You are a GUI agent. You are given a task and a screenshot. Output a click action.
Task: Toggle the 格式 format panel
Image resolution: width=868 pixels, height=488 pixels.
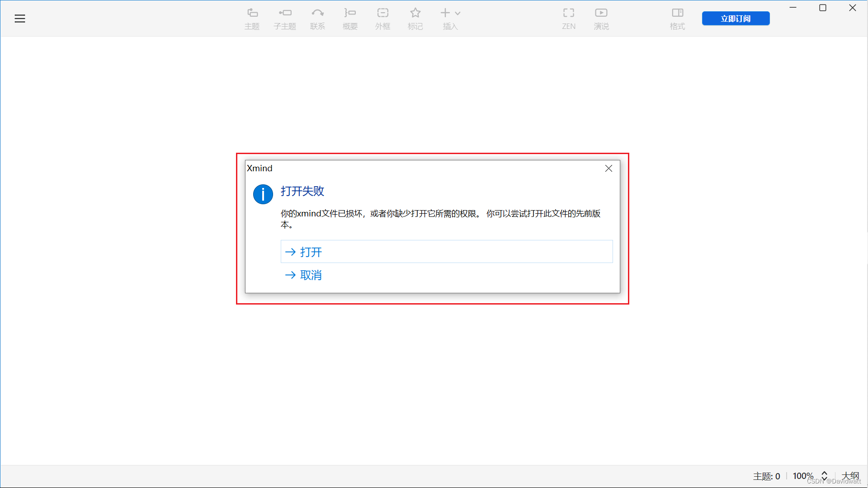pyautogui.click(x=678, y=19)
